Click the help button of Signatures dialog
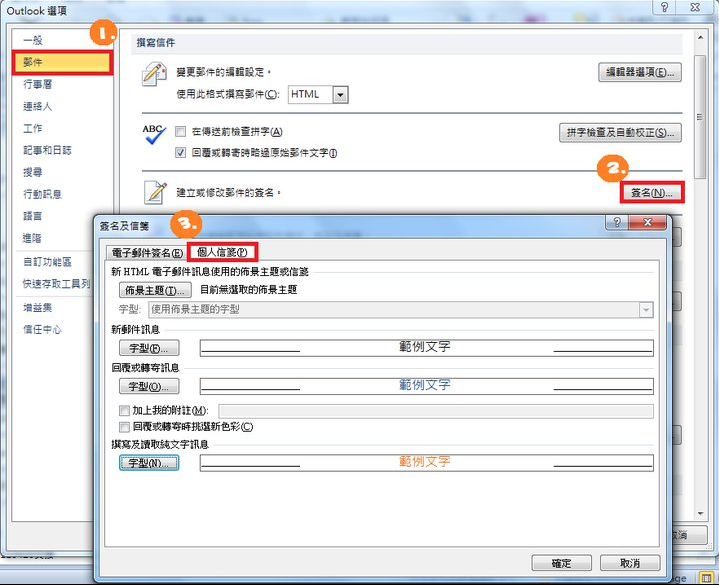Screen dimensions: 719x585 (617, 222)
